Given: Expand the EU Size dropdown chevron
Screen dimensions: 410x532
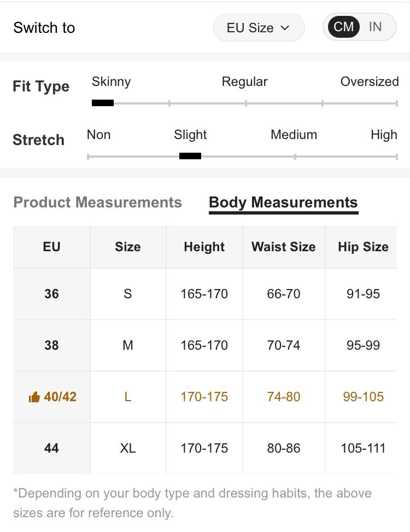Looking at the screenshot, I should [x=285, y=28].
